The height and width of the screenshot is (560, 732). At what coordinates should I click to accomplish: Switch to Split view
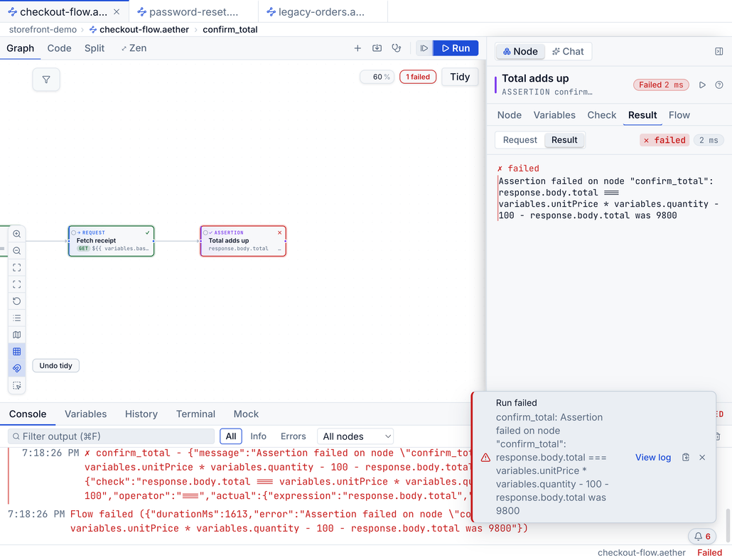[x=95, y=48]
